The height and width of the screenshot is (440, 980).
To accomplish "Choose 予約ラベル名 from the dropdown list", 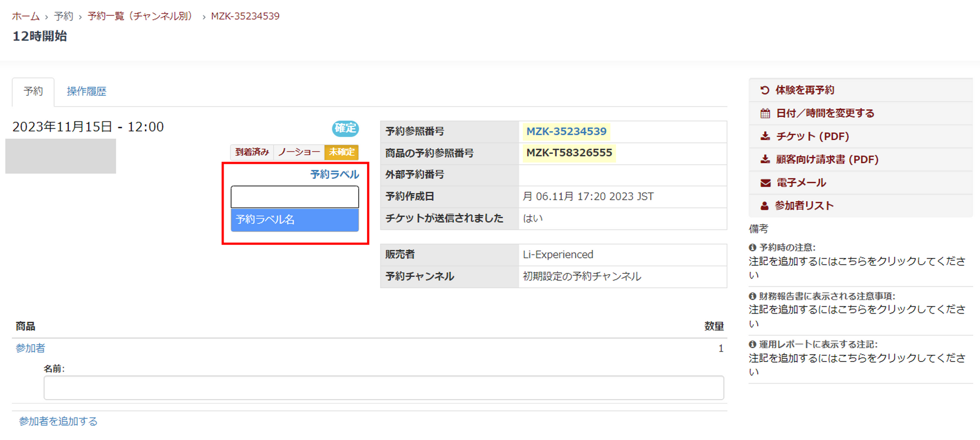I will point(295,220).
